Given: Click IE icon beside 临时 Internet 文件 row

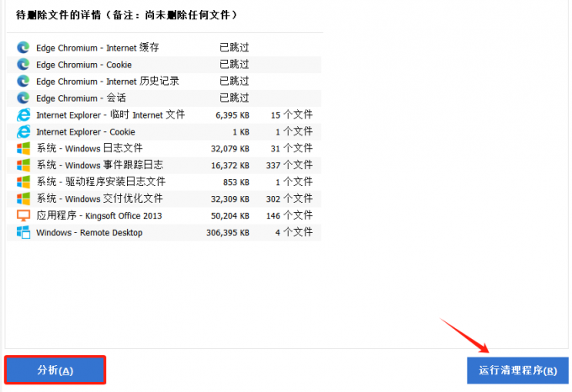Looking at the screenshot, I should coord(24,115).
